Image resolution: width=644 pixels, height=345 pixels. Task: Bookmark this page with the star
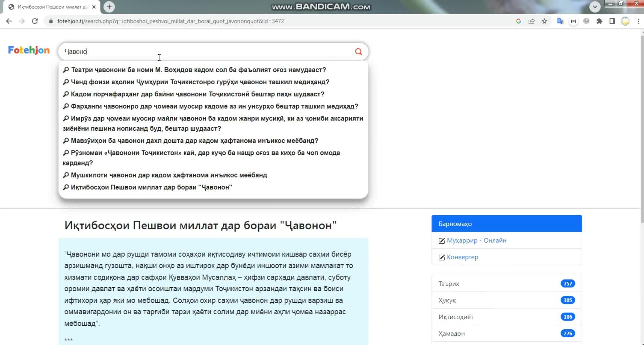[x=544, y=21]
